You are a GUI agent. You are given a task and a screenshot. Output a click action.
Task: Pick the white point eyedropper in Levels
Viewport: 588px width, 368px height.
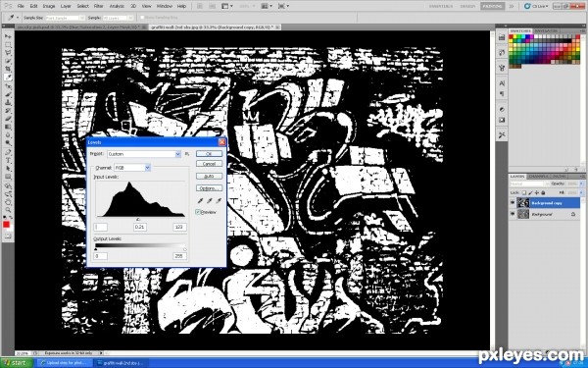pos(219,201)
